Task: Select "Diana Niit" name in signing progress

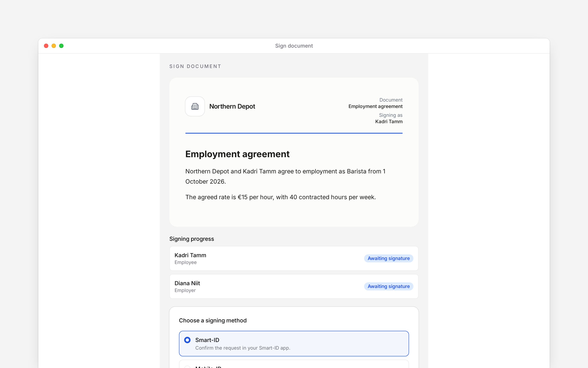Action: [187, 283]
